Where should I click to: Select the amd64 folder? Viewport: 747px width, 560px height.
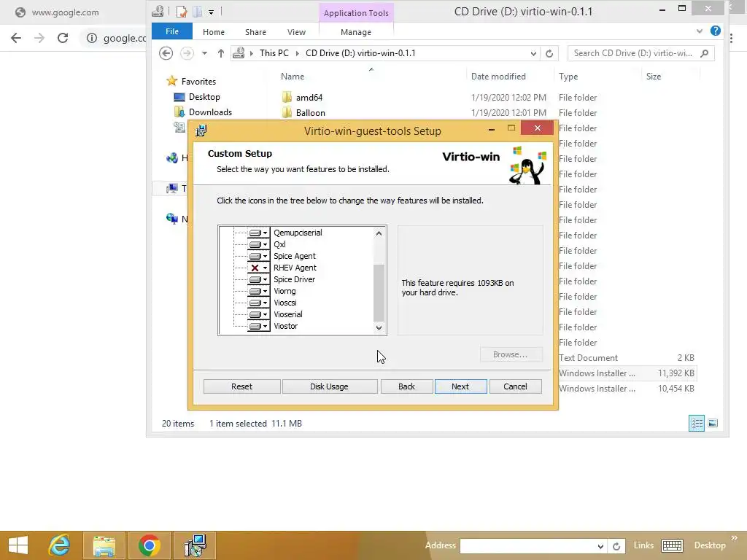[309, 98]
